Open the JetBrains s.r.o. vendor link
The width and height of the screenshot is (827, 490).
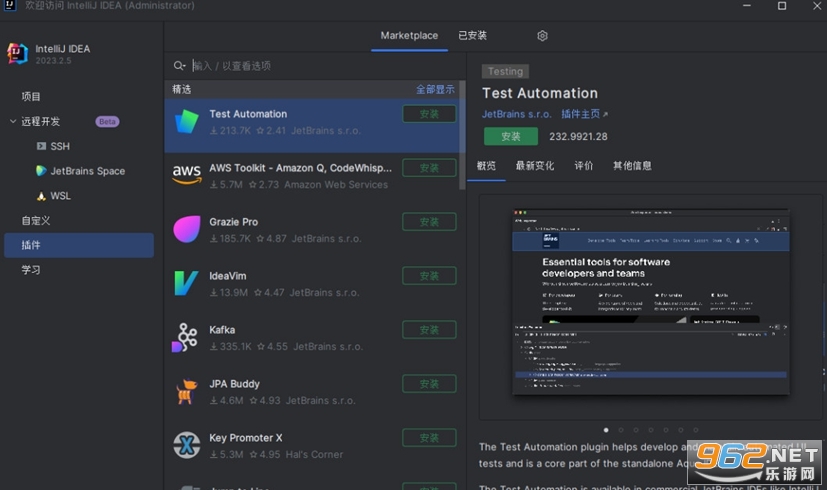[x=516, y=114]
